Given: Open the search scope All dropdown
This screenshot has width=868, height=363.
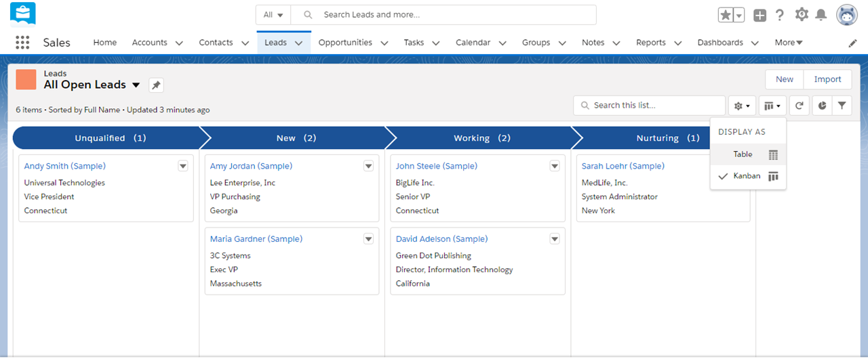Looking at the screenshot, I should click(x=273, y=15).
